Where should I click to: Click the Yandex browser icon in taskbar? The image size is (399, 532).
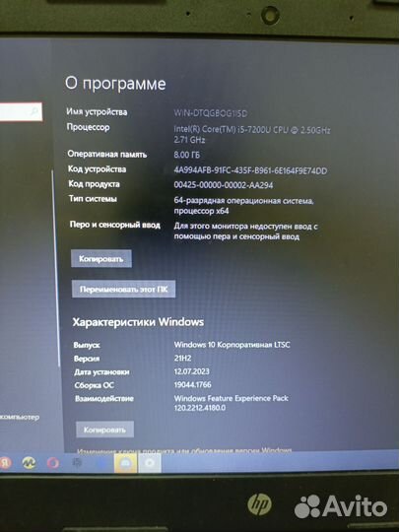[6, 463]
